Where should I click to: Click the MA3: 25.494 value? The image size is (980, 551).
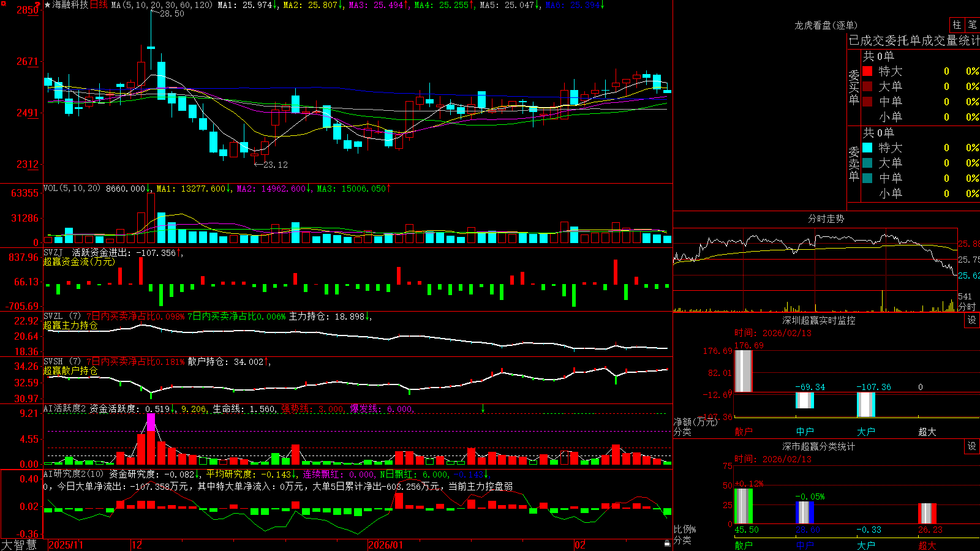tap(376, 5)
